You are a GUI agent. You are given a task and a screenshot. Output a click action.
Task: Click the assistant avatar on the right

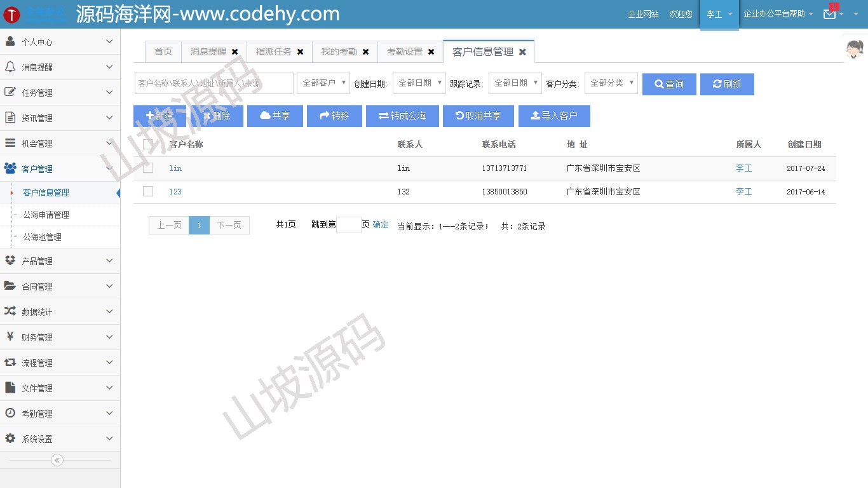855,48
